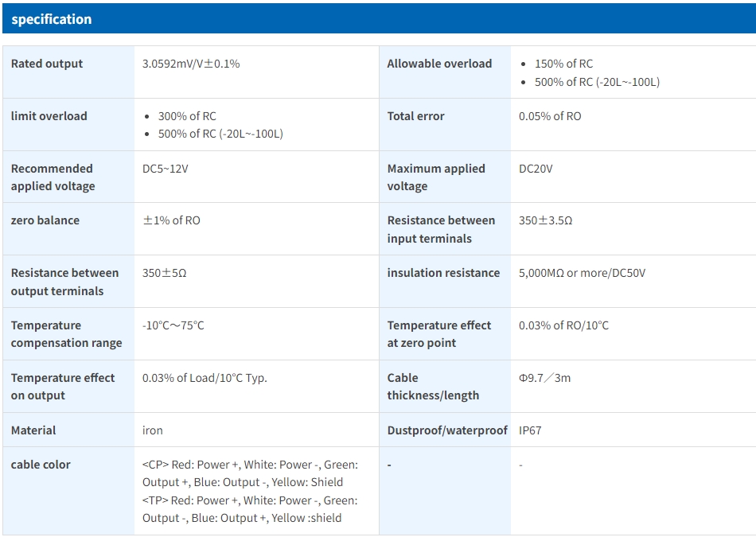Image resolution: width=756 pixels, height=541 pixels.
Task: Click the "DC5~12V" recommended voltage value
Action: coord(166,169)
